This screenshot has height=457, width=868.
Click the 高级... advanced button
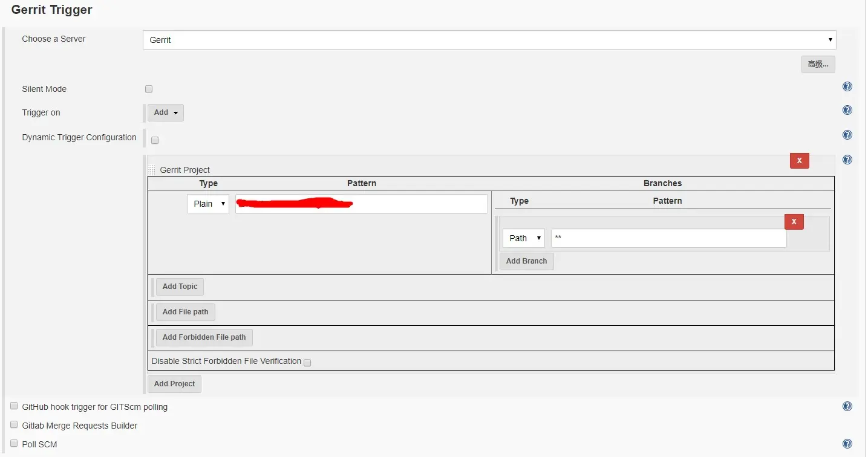tap(818, 64)
